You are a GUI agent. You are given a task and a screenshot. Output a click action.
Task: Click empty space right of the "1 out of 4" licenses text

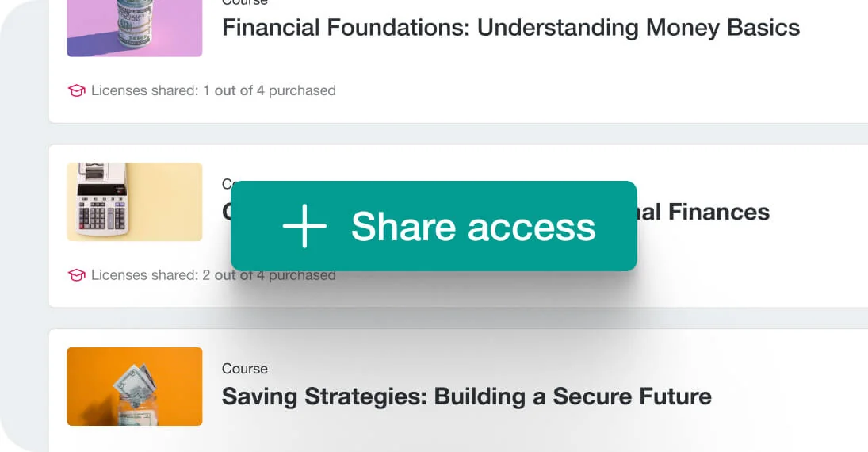click(x=555, y=90)
